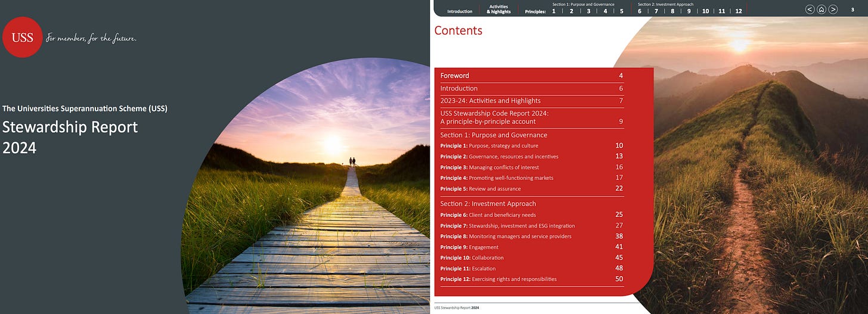Open Principle 2: Governance, resources and incentives
Image resolution: width=868 pixels, height=314 pixels.
[532, 156]
